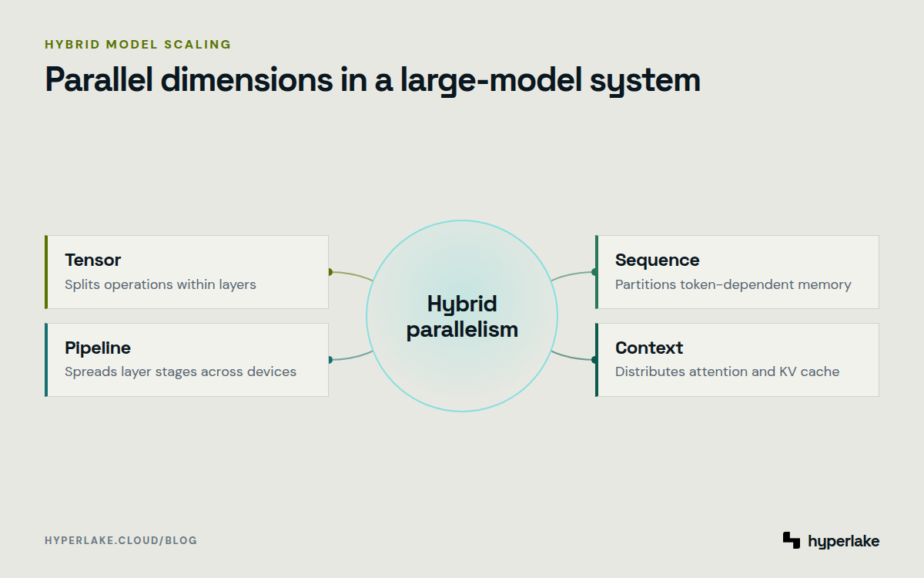The width and height of the screenshot is (924, 578).
Task: Click the Hybrid parallelism center circle
Action: [x=462, y=315]
